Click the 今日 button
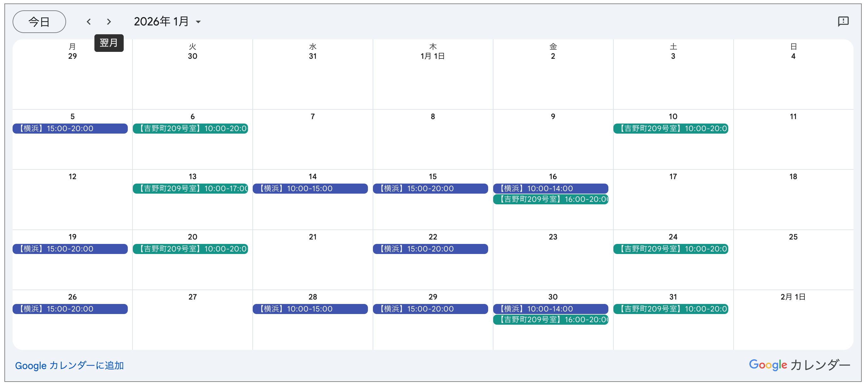This screenshot has height=386, width=868. (39, 22)
